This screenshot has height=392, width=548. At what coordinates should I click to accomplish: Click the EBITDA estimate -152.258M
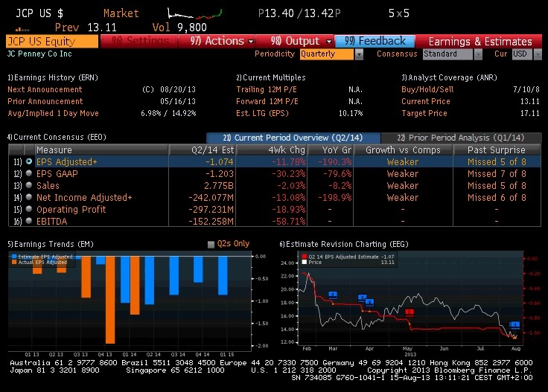[x=211, y=222]
